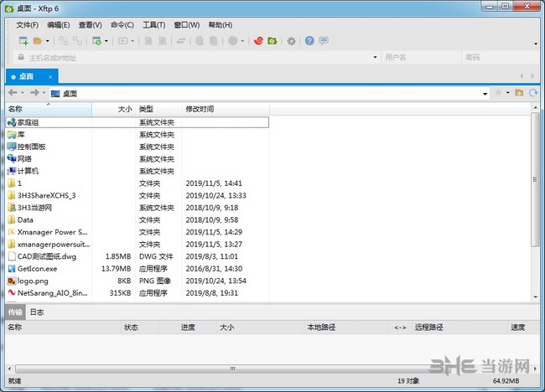545x392 pixels.
Task: Click the play-style transfer window icon
Action: 122,41
